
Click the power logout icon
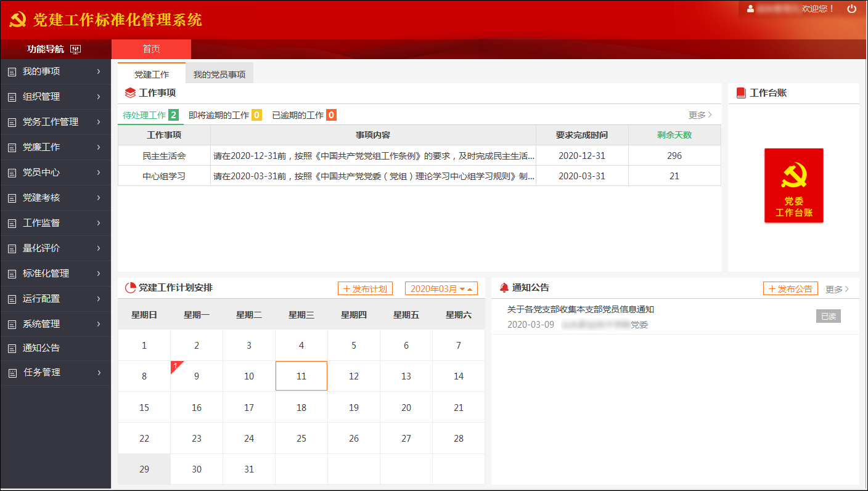click(x=852, y=9)
